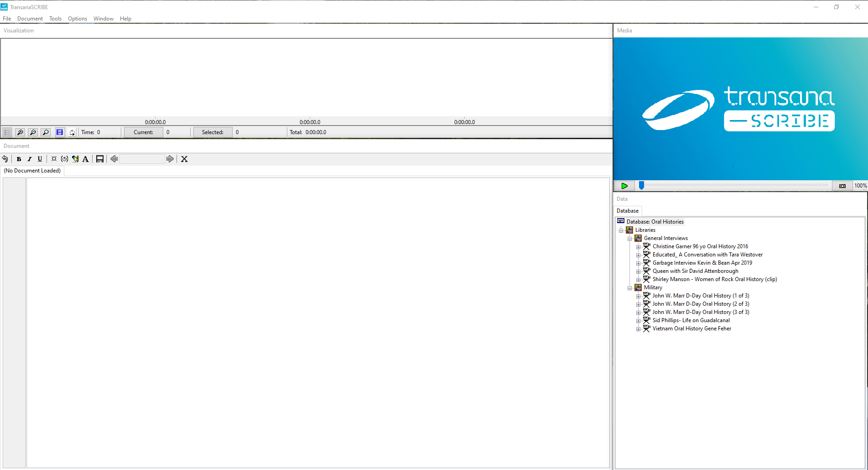Collapse the General Interviews library
The image size is (868, 470).
(x=630, y=239)
